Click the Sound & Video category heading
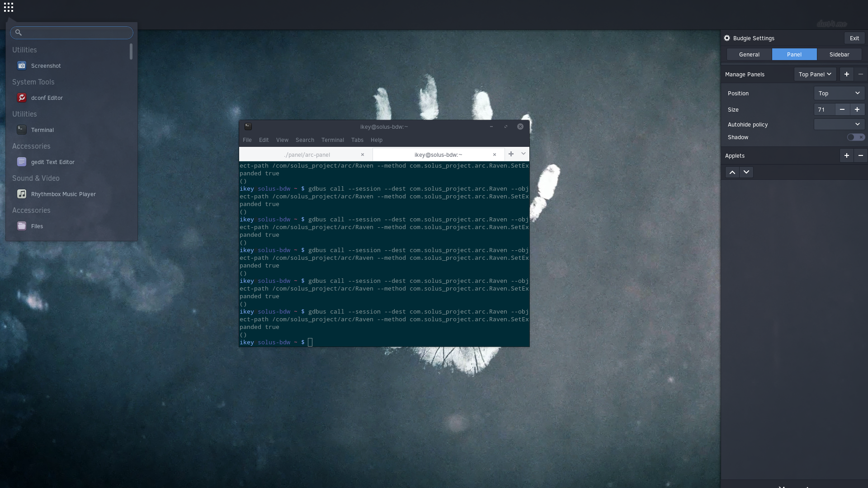This screenshot has width=868, height=488. (x=36, y=178)
